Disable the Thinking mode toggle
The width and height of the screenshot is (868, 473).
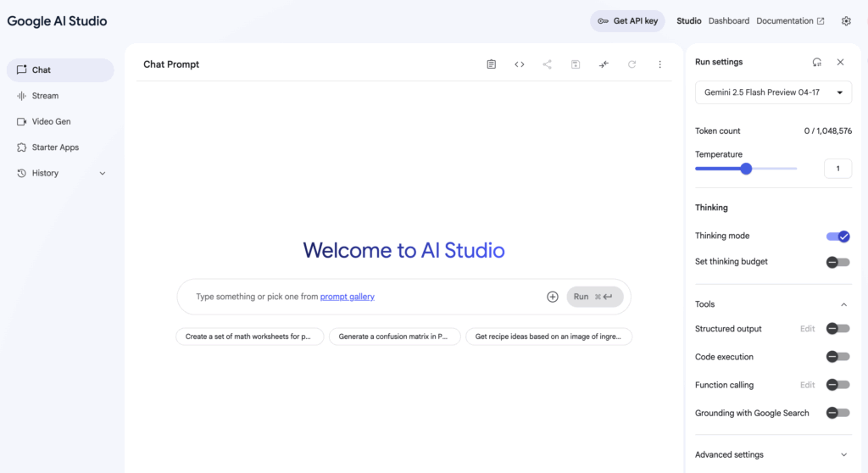tap(838, 236)
